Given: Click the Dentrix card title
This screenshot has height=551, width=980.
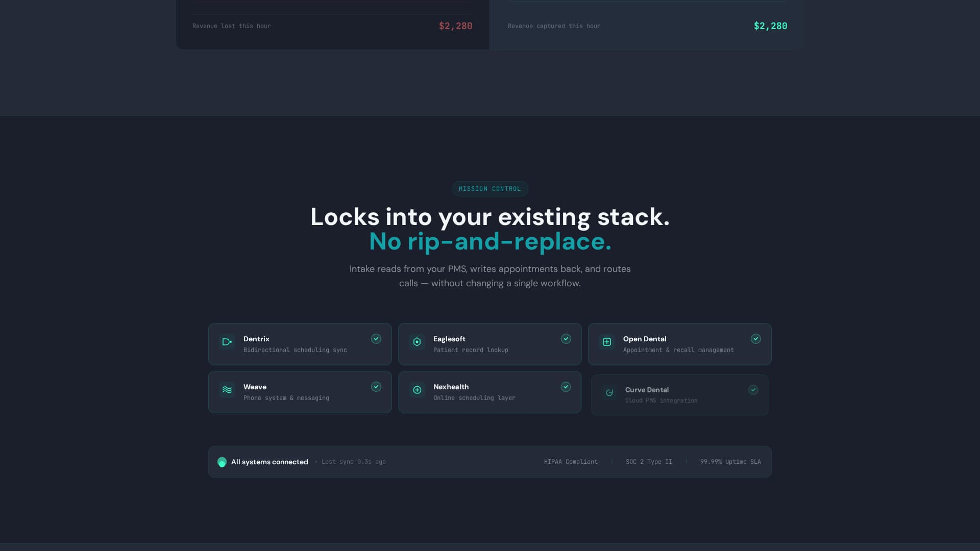Looking at the screenshot, I should 256,339.
